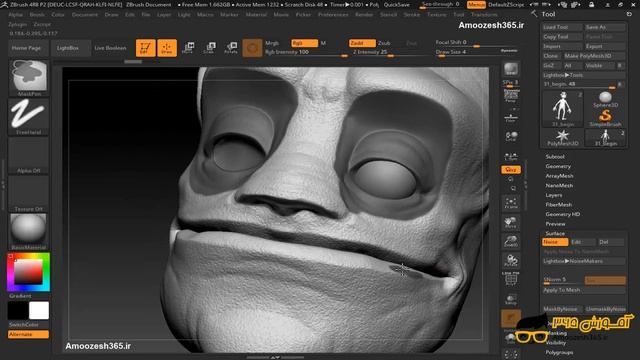The height and width of the screenshot is (360, 640).
Task: Select the SimpleBrush tool thumbnail
Action: pyautogui.click(x=605, y=118)
